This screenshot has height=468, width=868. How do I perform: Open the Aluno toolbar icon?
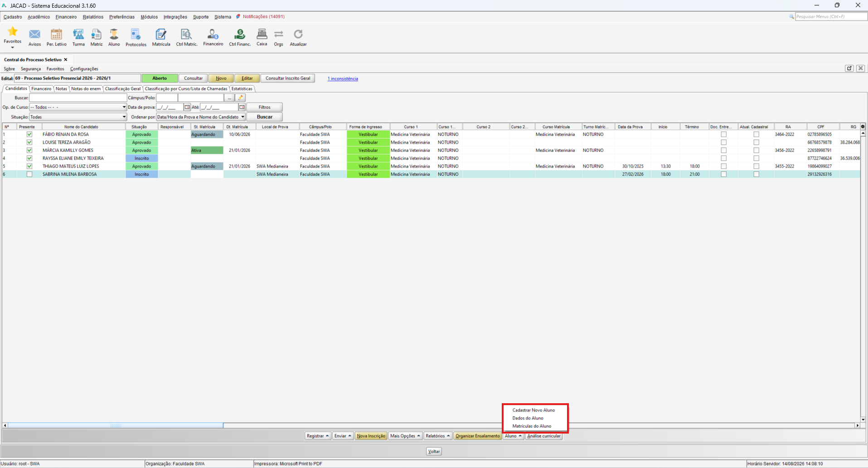tap(114, 34)
